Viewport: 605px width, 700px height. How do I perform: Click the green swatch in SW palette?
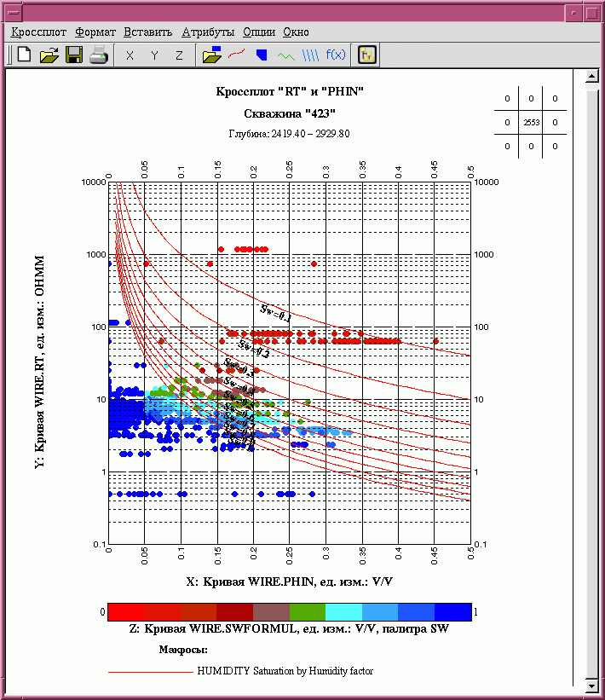click(308, 612)
